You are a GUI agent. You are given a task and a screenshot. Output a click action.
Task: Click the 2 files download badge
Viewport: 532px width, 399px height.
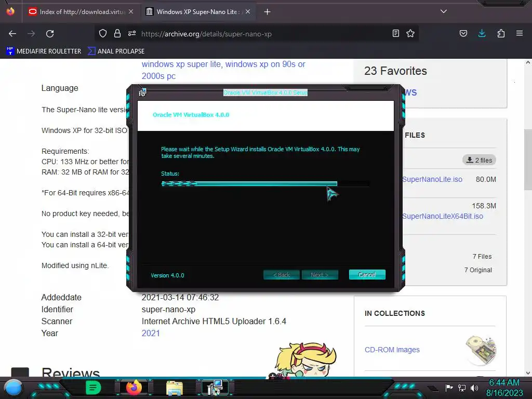click(479, 160)
